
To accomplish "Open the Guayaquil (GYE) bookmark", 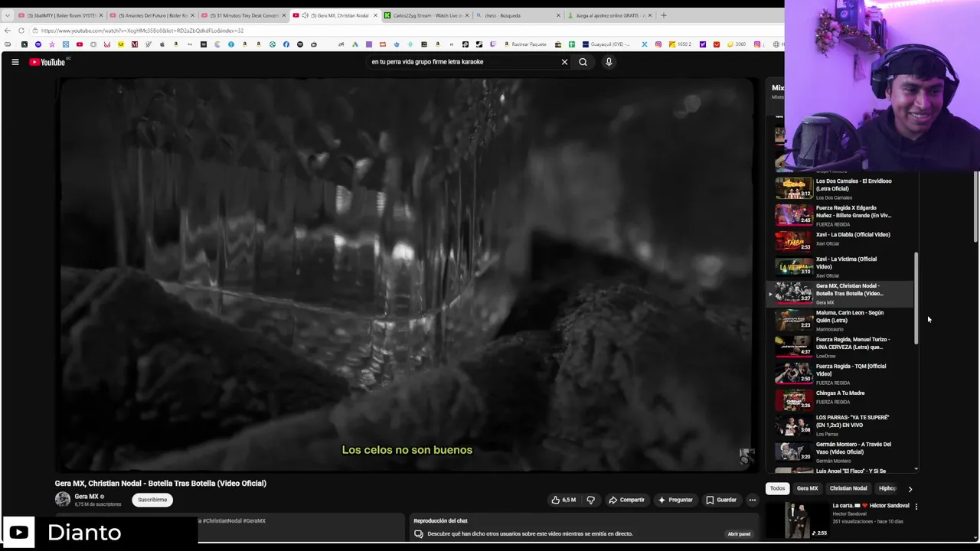I will click(x=609, y=44).
